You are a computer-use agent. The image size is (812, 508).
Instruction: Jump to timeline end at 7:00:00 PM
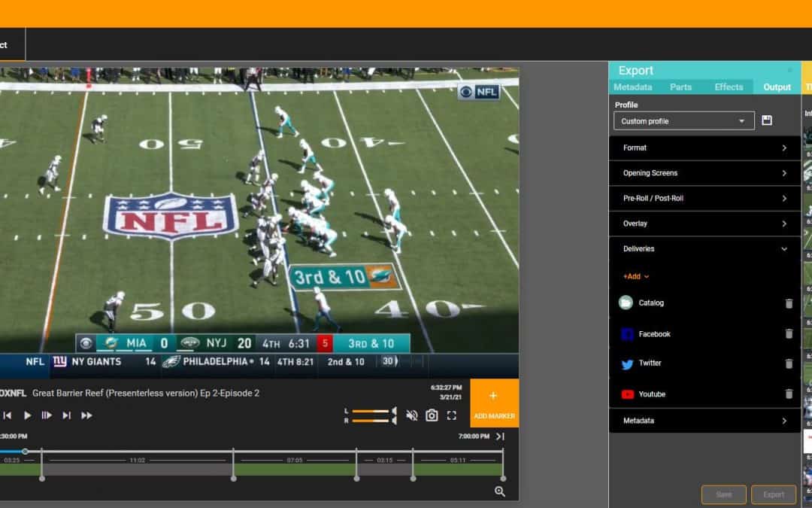point(500,437)
